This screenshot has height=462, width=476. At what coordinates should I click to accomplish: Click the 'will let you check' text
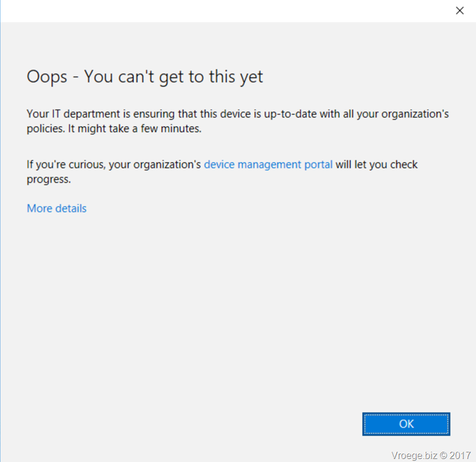click(376, 164)
